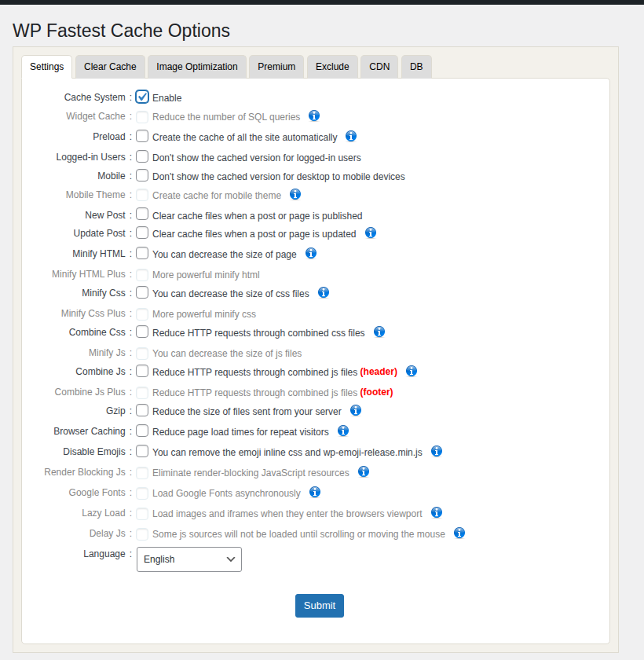Open info icon for Combine Js header
Viewport: 644px width, 660px height.
click(412, 371)
